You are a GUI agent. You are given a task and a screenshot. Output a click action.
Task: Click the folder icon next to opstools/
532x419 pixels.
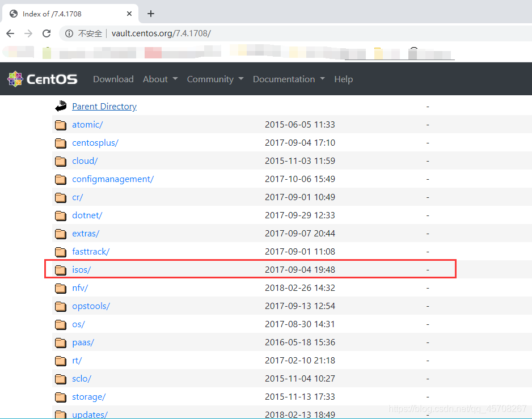coord(61,306)
